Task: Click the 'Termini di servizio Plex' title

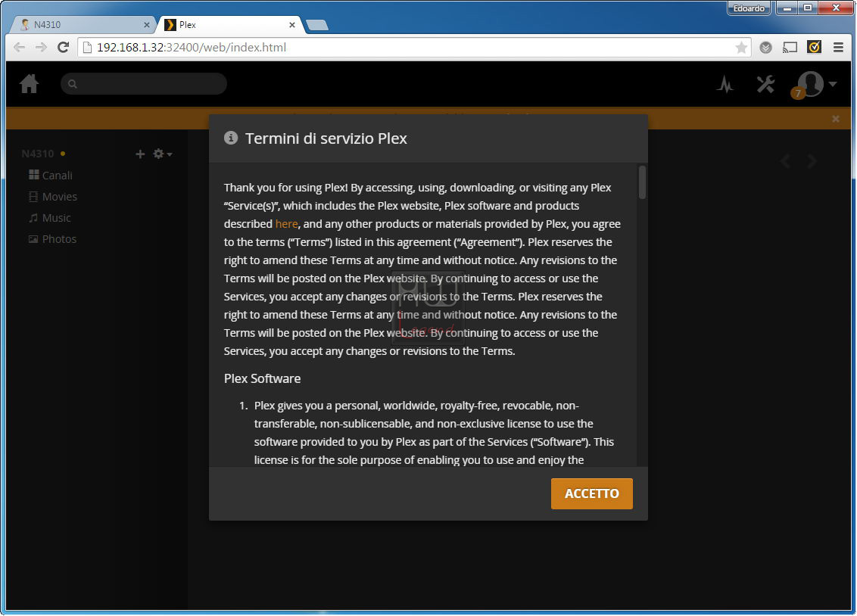Action: pyautogui.click(x=326, y=138)
